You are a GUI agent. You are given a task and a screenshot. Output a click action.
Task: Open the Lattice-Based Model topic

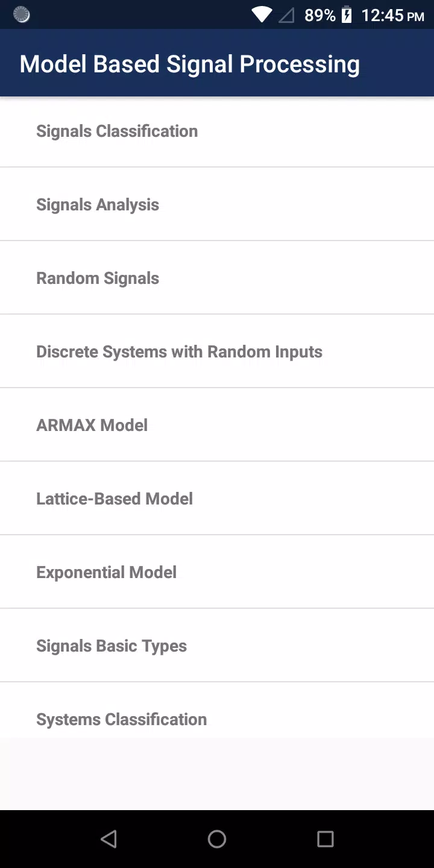pyautogui.click(x=217, y=498)
